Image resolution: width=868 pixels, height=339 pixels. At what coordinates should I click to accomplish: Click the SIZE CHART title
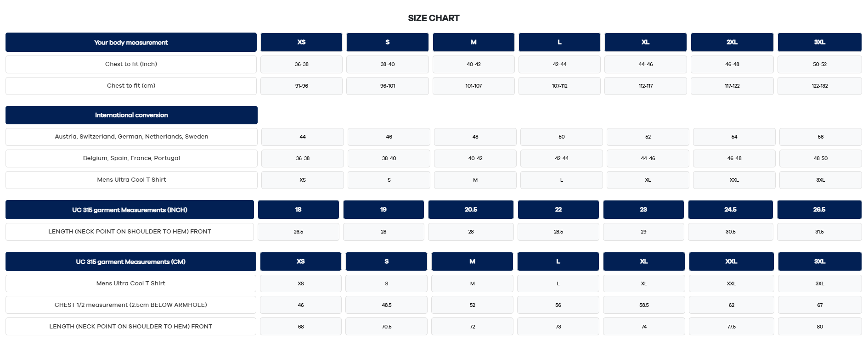pos(434,18)
